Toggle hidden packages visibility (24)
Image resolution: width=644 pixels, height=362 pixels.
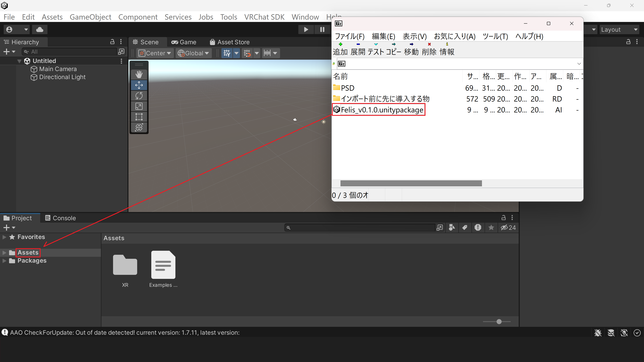pos(508,227)
